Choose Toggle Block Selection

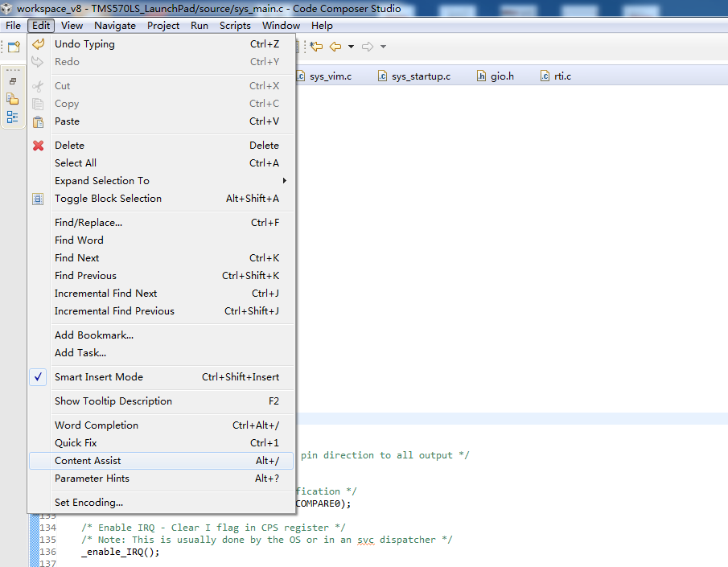coord(161,199)
